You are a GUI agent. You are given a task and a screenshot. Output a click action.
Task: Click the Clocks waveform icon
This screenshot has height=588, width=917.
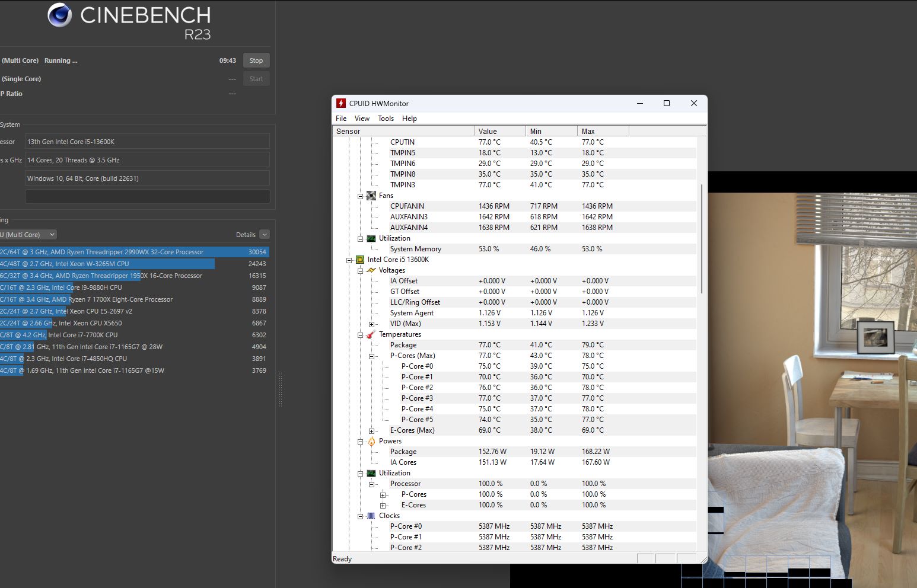[x=371, y=516]
